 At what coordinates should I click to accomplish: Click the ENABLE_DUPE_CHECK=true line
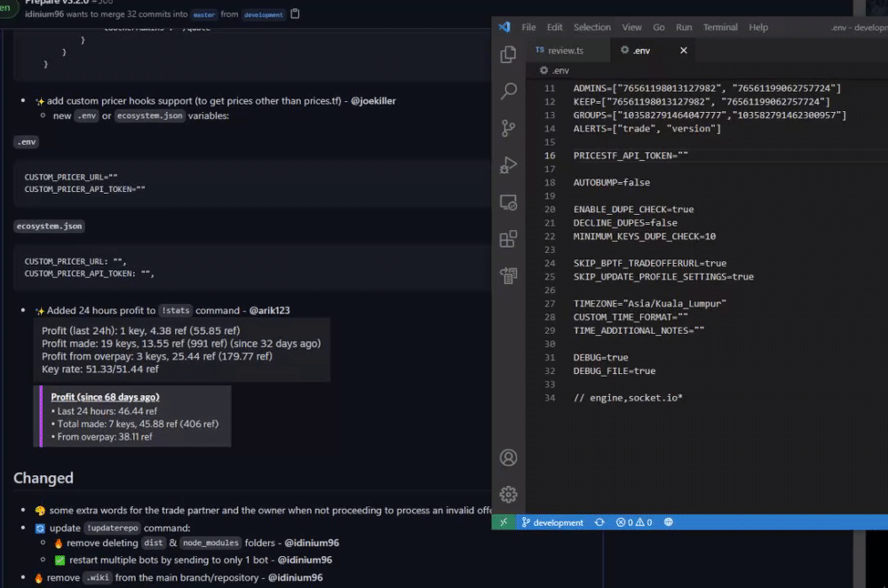tap(633, 209)
